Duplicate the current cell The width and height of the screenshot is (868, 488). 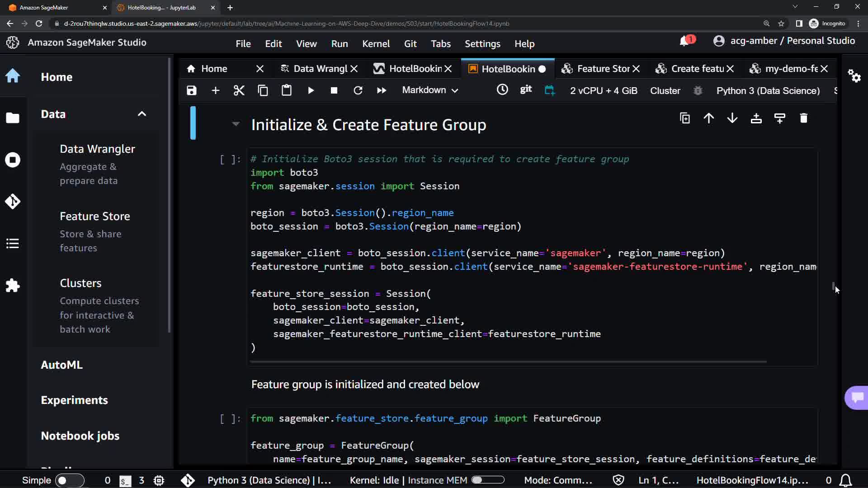click(685, 118)
